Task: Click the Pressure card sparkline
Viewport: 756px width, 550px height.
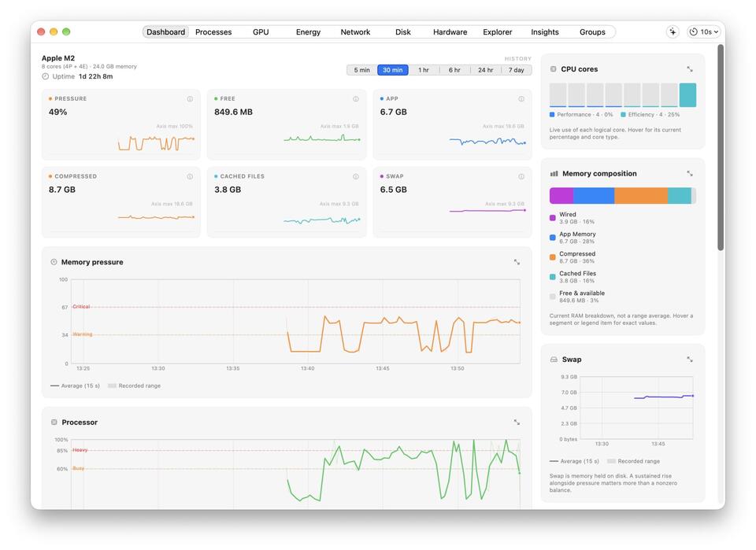Action: point(156,143)
